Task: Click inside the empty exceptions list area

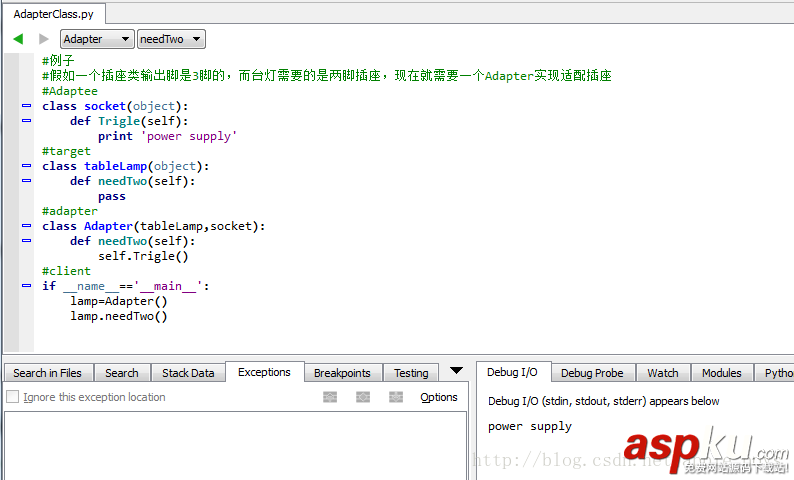Action: tap(235, 446)
